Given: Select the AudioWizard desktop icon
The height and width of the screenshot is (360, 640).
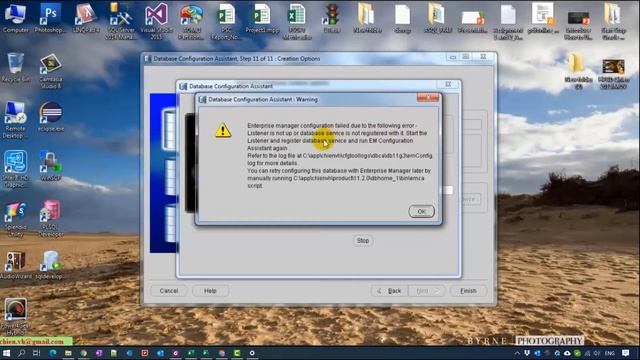Looking at the screenshot, I should [x=16, y=265].
